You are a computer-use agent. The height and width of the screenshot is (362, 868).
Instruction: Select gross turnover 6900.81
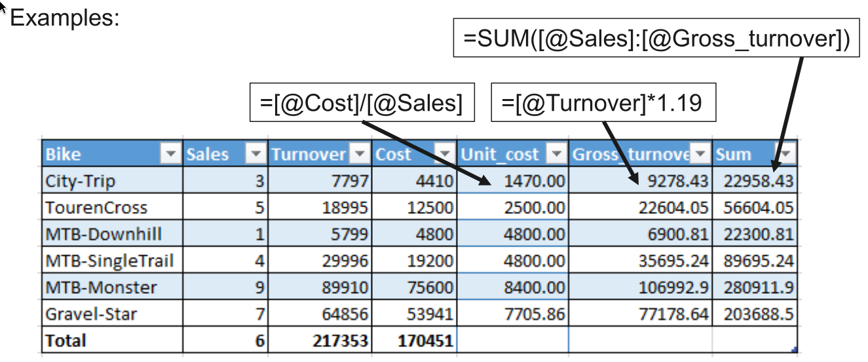640,234
